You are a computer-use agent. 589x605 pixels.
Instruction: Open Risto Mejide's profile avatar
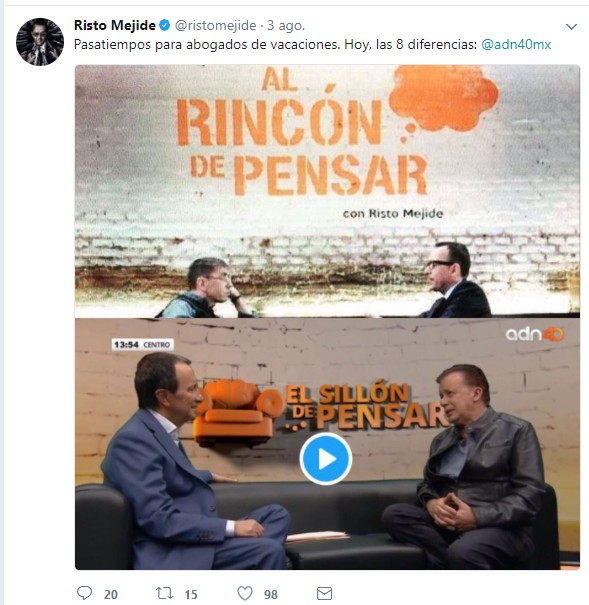point(40,42)
